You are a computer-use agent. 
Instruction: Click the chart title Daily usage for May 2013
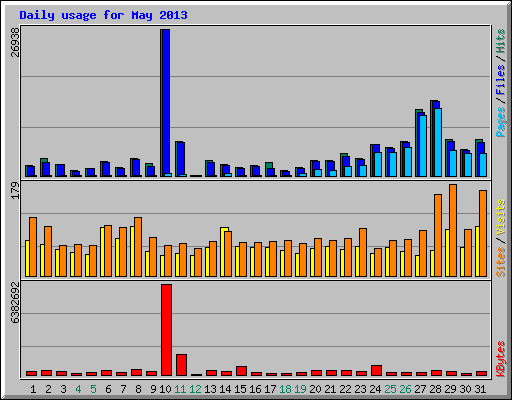103,15
